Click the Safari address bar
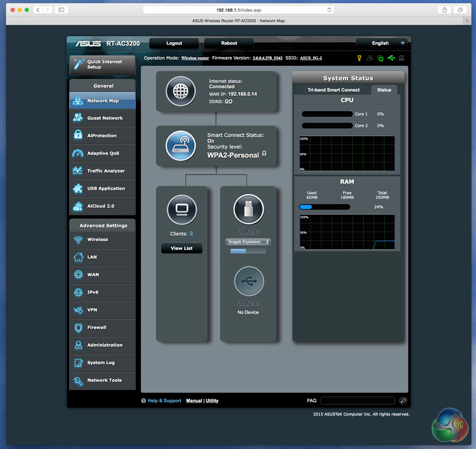 238,10
